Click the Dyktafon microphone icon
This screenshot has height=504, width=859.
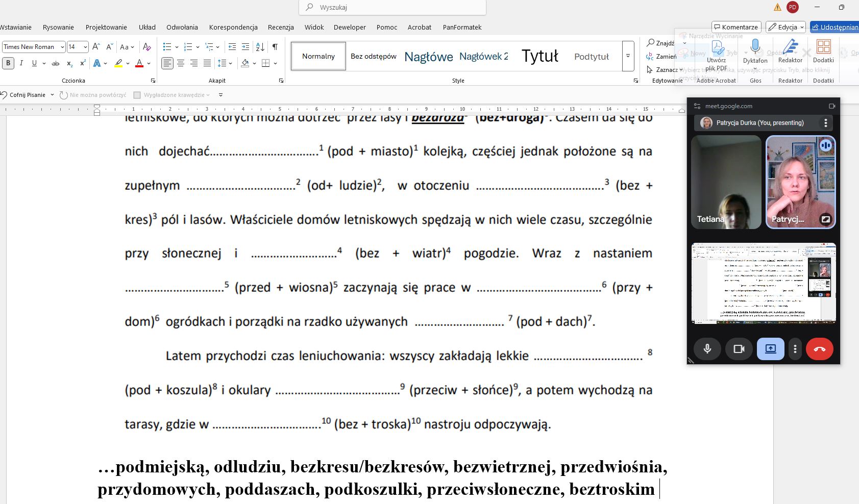(x=755, y=47)
